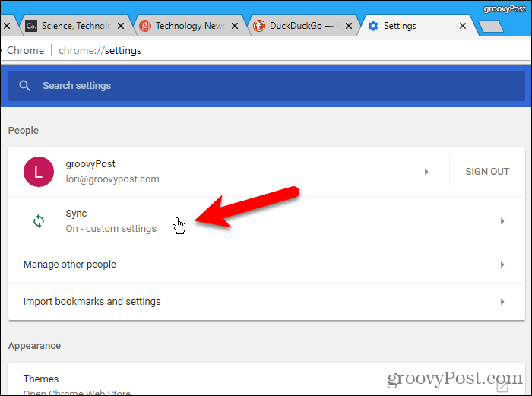
Task: Click the pink L profile avatar
Action: (x=39, y=172)
